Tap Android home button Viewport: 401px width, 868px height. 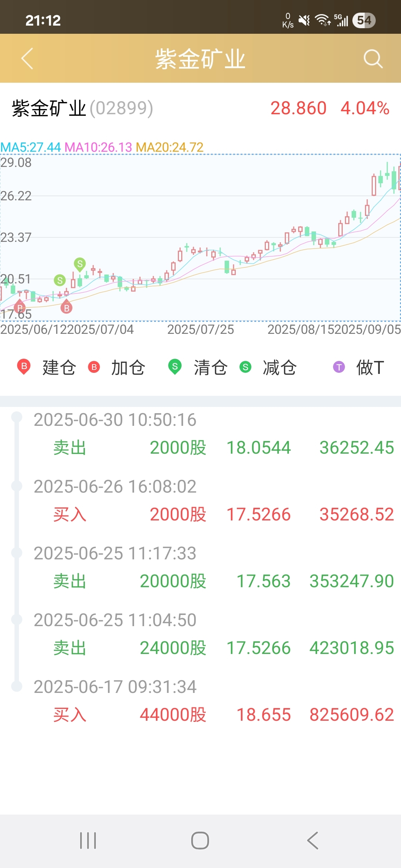(x=200, y=841)
